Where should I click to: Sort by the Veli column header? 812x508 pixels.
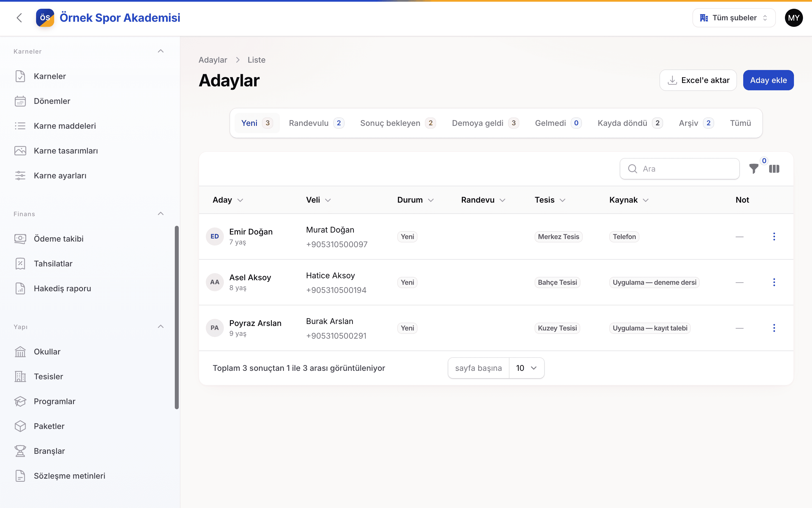pos(318,200)
